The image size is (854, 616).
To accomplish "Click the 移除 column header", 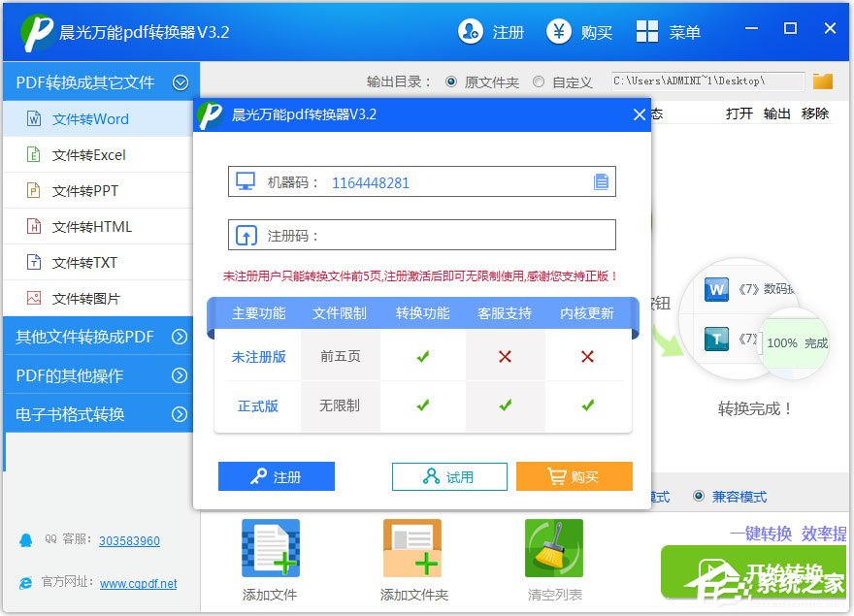I will pos(815,113).
